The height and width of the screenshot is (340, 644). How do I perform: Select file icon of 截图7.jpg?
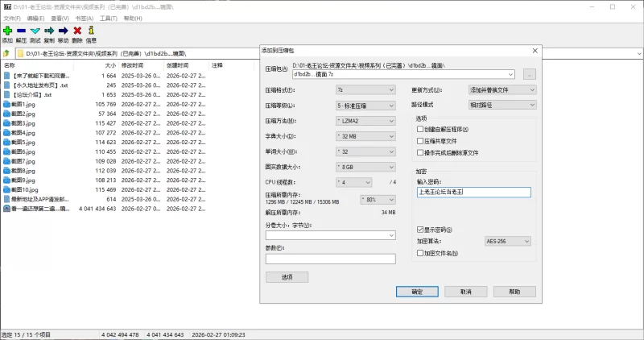[6, 161]
